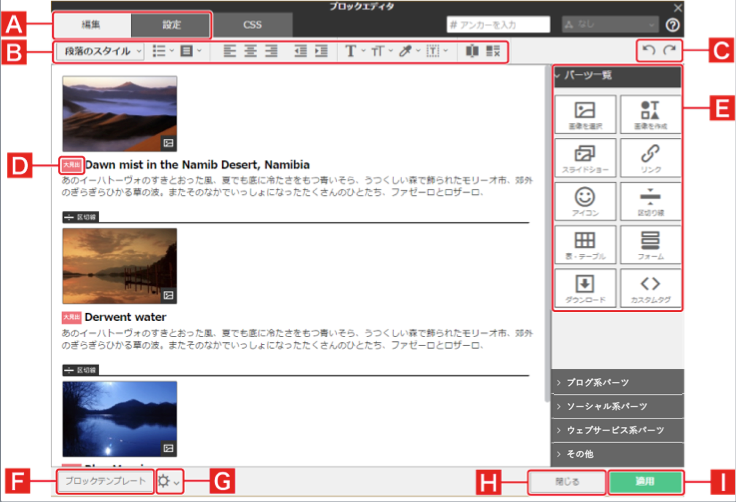Open the text box frame dropdown
Viewport: 736px width, 502px height.
pos(437,51)
